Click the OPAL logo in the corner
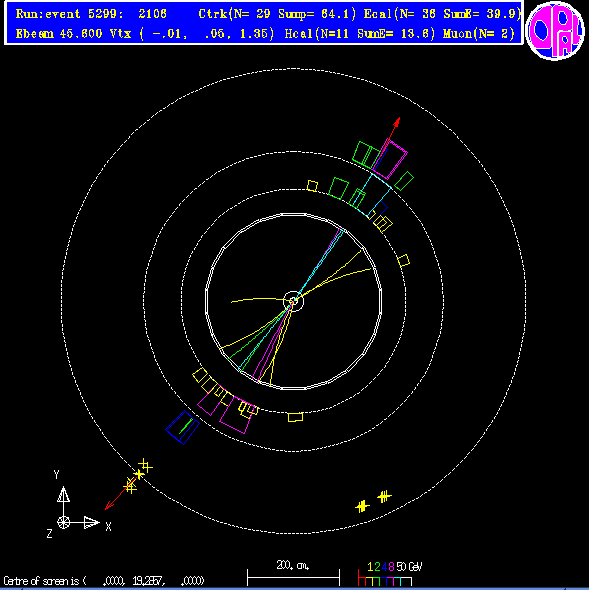 point(555,30)
